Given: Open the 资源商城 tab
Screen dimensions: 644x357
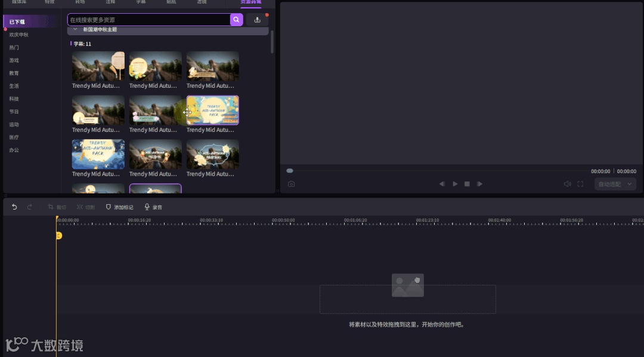Looking at the screenshot, I should (250, 2).
